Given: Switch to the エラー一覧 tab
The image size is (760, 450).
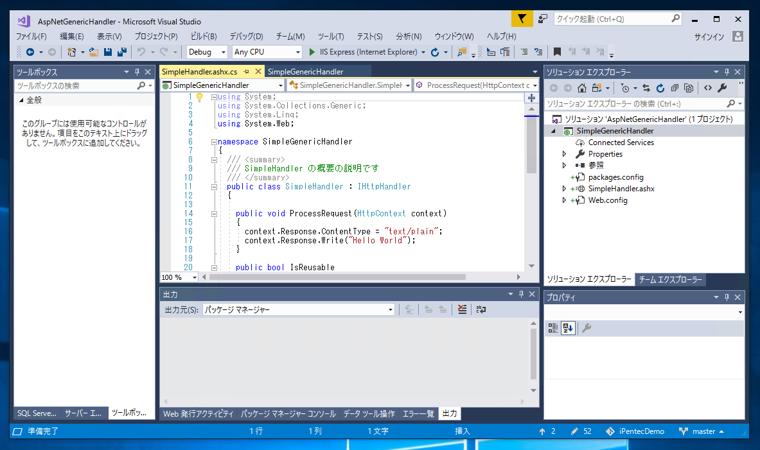Looking at the screenshot, I should click(418, 413).
